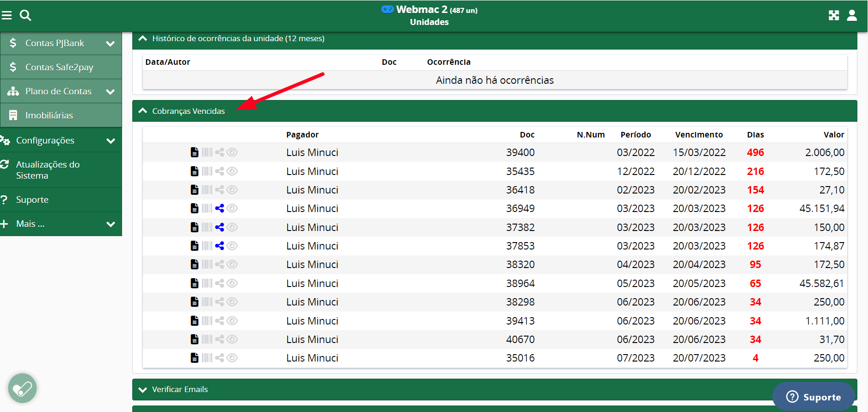
Task: Click share icon for doc 38298
Action: coord(220,302)
